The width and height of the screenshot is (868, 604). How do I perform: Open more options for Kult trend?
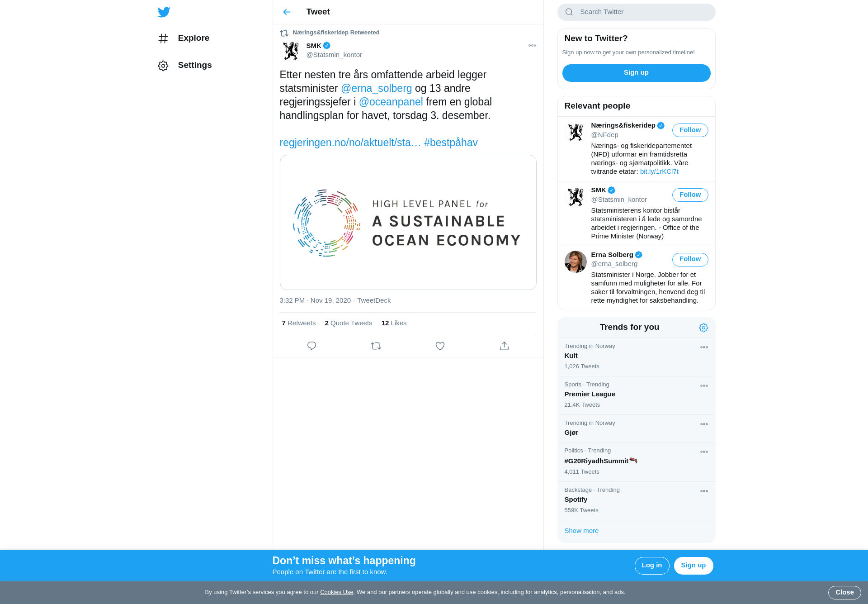pyautogui.click(x=704, y=347)
